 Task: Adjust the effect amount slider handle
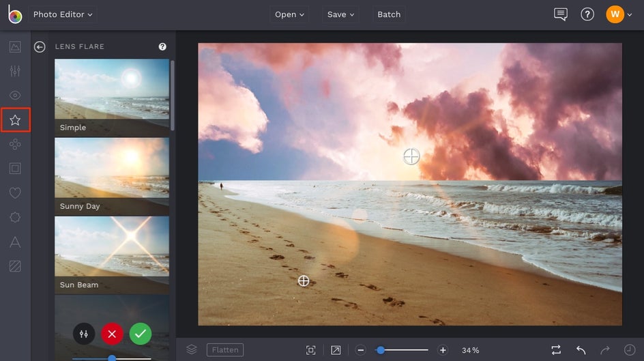pyautogui.click(x=112, y=358)
